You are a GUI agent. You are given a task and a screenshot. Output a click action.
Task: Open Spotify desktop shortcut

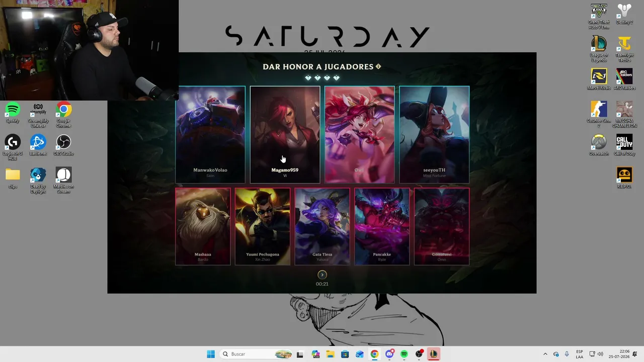[13, 113]
